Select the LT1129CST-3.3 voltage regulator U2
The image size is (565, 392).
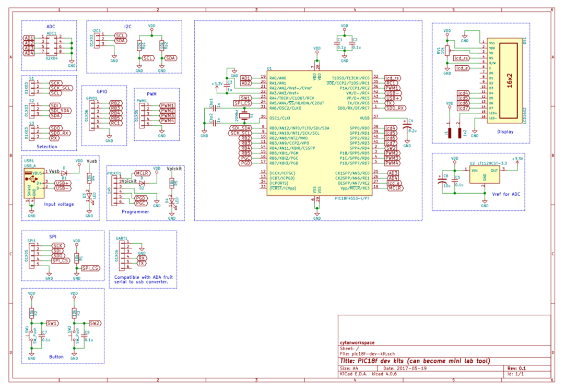486,175
